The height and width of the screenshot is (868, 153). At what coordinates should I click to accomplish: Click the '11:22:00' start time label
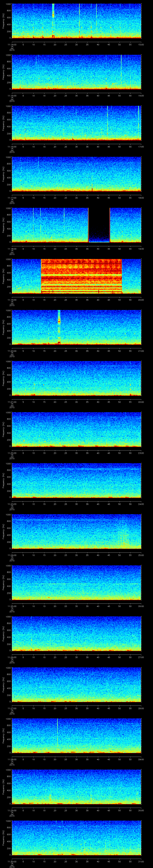point(12,453)
